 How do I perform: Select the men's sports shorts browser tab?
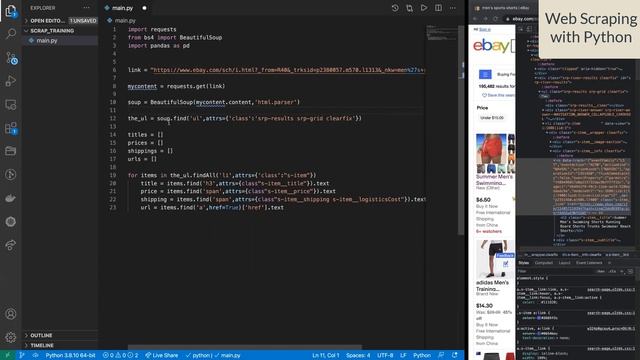pos(505,8)
